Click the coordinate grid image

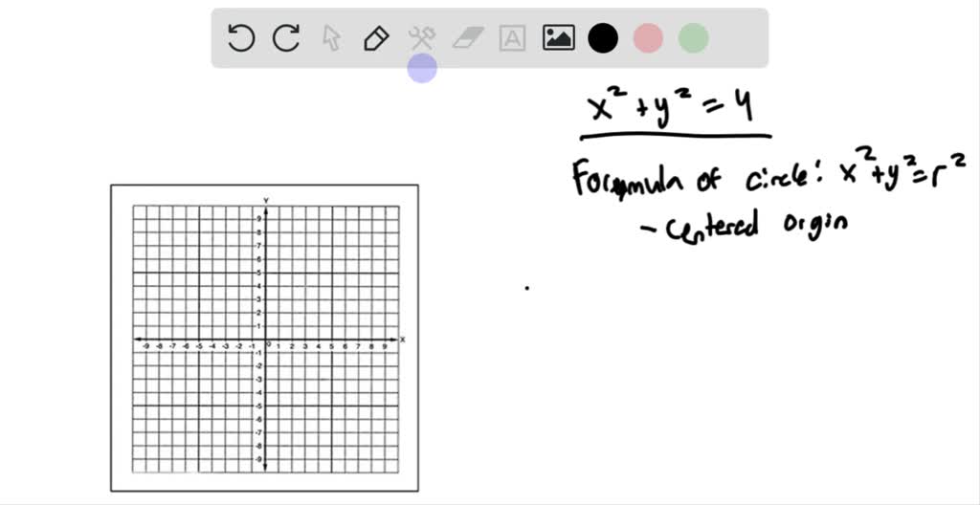click(265, 339)
